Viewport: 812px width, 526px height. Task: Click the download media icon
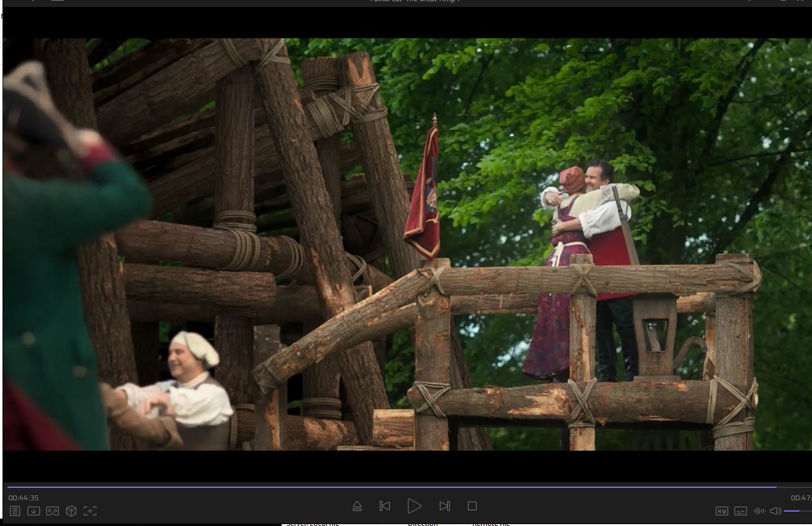(34, 511)
